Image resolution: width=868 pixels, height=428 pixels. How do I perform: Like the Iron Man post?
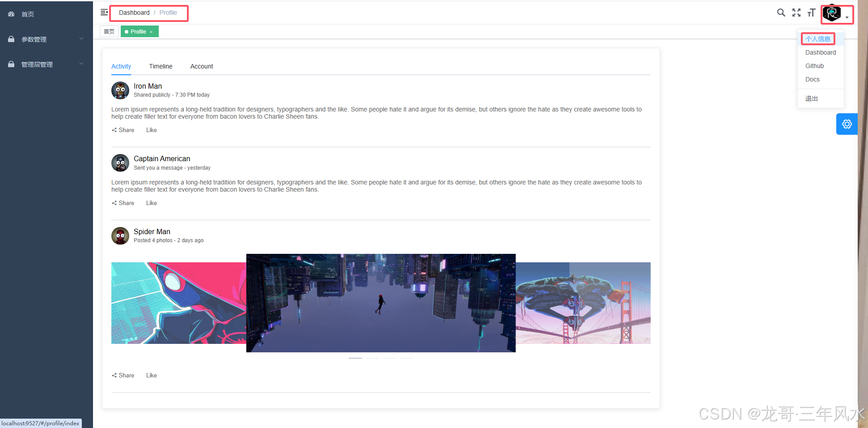[x=151, y=130]
